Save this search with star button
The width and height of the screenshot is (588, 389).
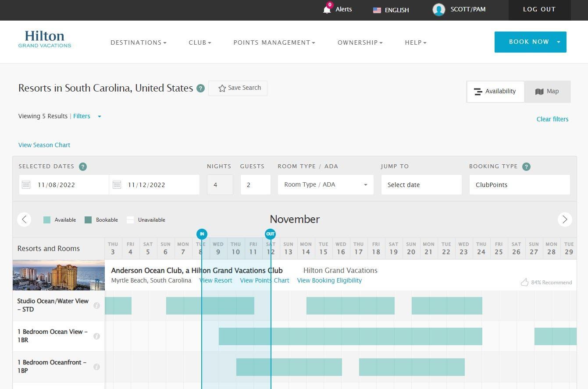click(x=238, y=88)
